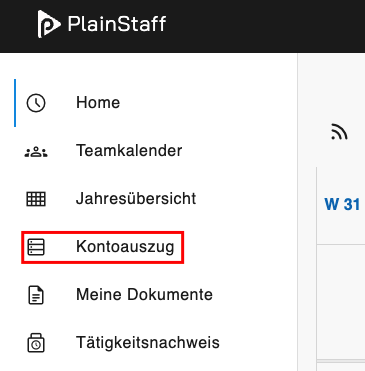365x371 pixels.
Task: Click the PlainStaff brand name text
Action: tap(117, 24)
